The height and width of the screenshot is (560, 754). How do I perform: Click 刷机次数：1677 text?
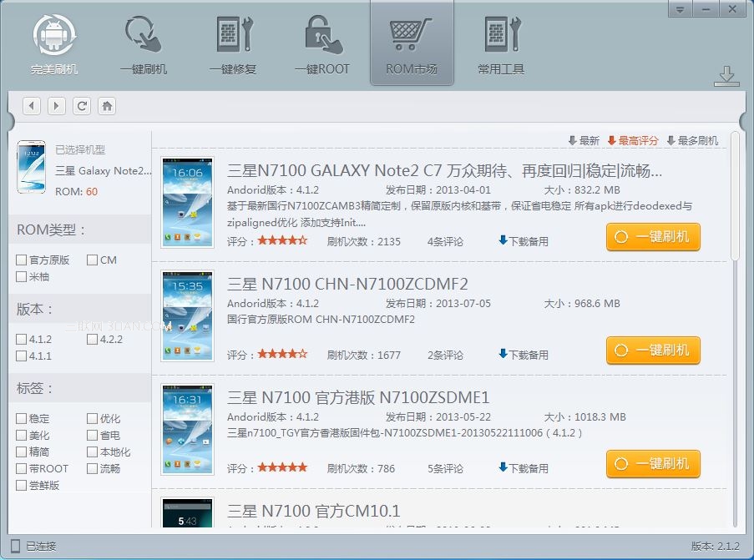coord(363,355)
